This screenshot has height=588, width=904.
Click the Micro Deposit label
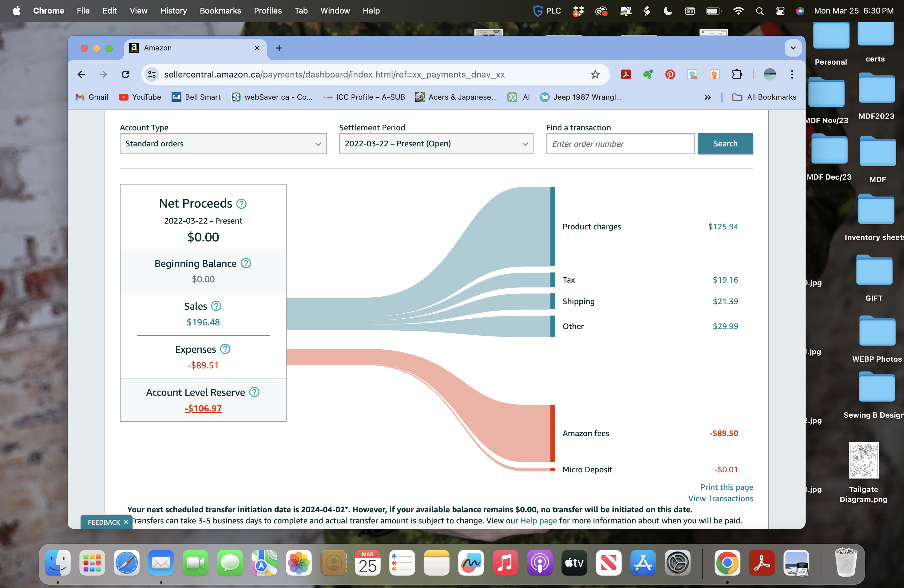(x=587, y=470)
